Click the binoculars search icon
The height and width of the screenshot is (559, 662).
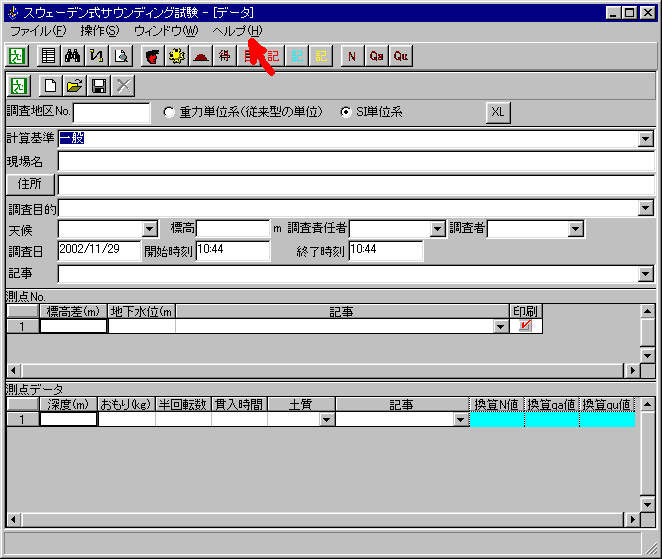click(x=73, y=56)
